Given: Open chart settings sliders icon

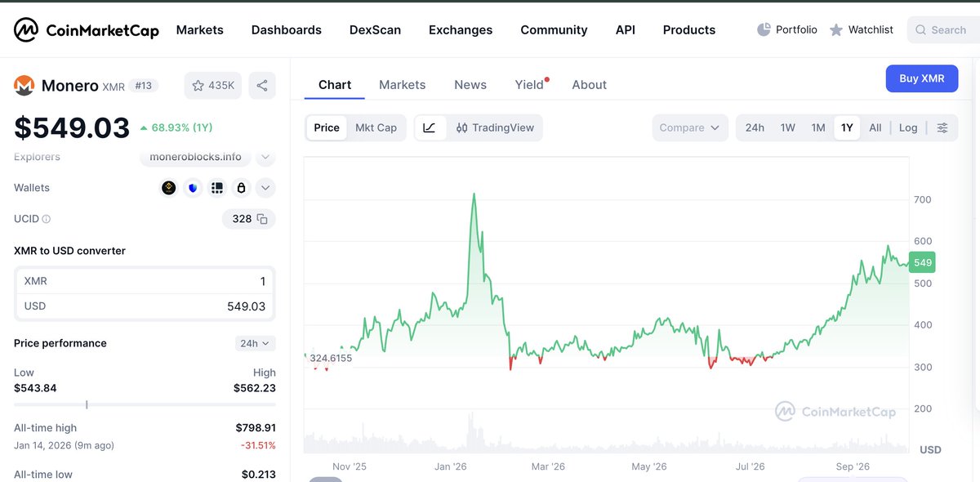Looking at the screenshot, I should coord(942,127).
